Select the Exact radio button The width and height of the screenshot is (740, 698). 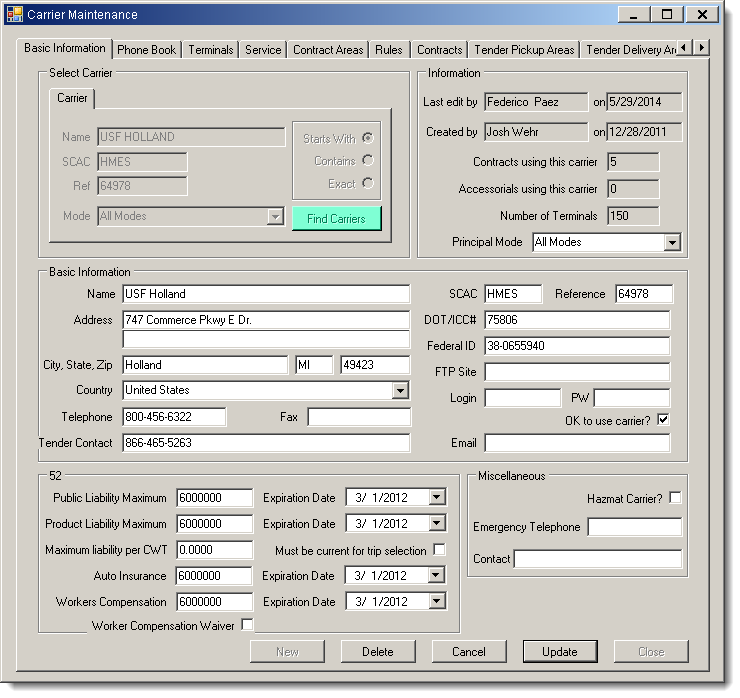pyautogui.click(x=368, y=183)
